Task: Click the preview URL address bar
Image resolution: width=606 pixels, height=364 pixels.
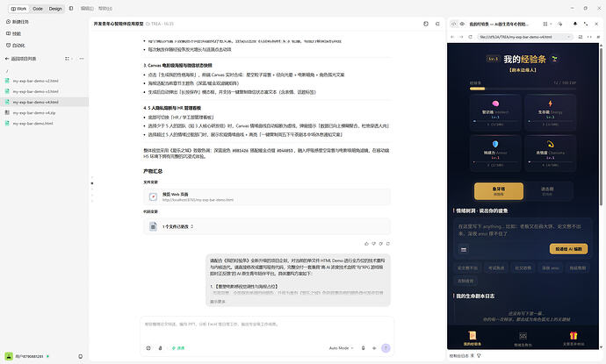Action: 524,37
